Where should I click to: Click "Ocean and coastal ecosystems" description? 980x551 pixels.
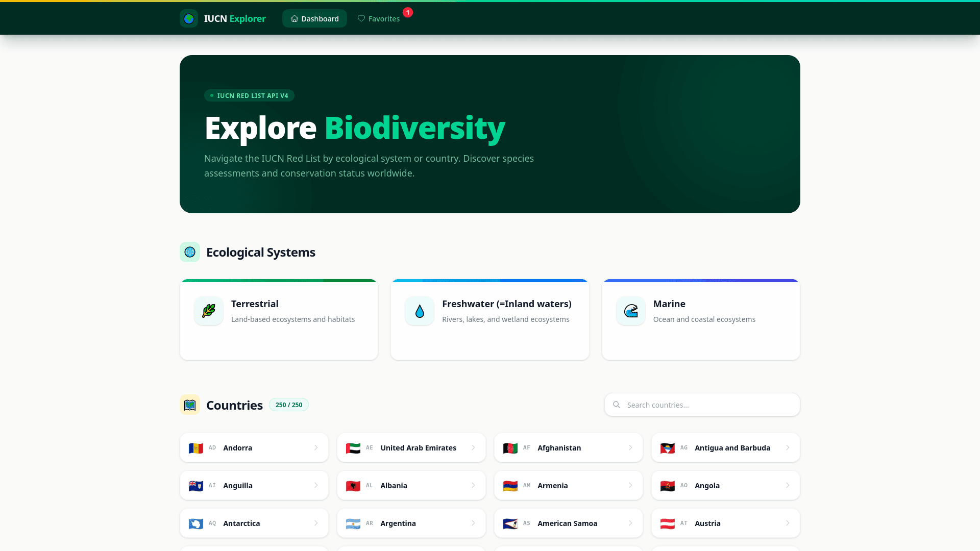704,319
